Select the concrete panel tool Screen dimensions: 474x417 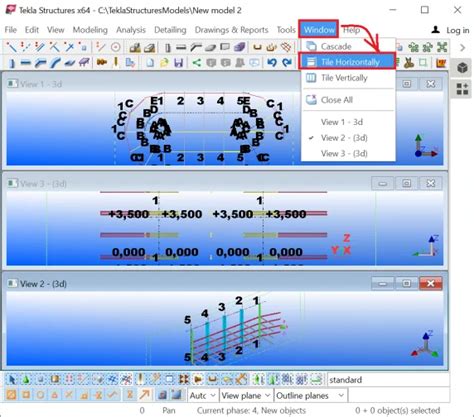(x=225, y=47)
